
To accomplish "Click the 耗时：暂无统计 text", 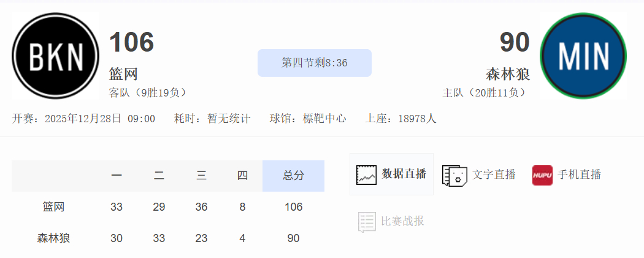I will tap(212, 119).
